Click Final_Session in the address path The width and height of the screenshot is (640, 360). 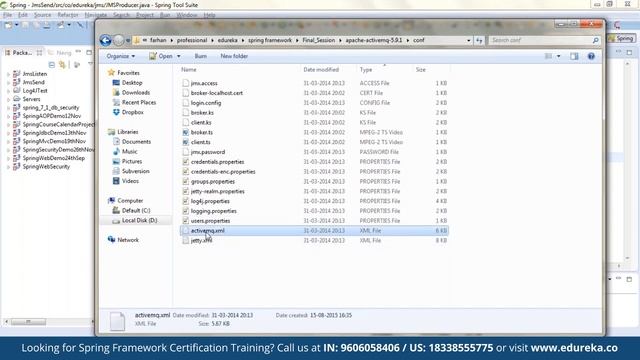[x=318, y=40]
